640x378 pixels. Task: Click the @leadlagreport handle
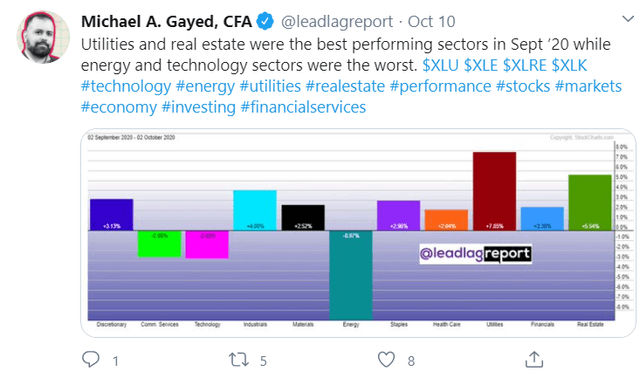click(337, 22)
